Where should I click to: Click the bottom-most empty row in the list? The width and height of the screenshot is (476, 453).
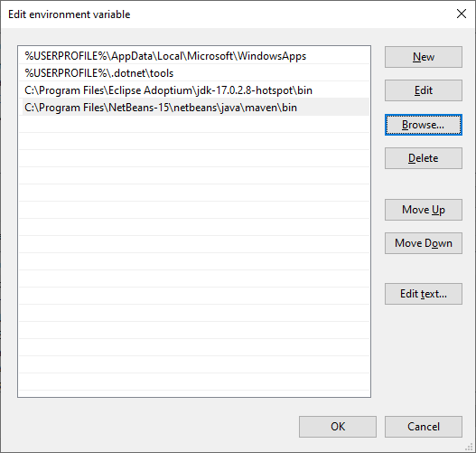click(194, 382)
